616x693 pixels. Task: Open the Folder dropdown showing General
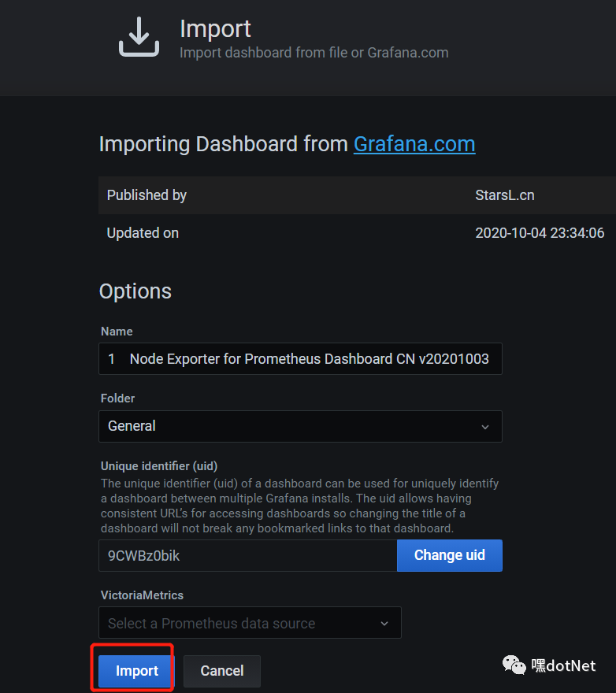point(300,426)
